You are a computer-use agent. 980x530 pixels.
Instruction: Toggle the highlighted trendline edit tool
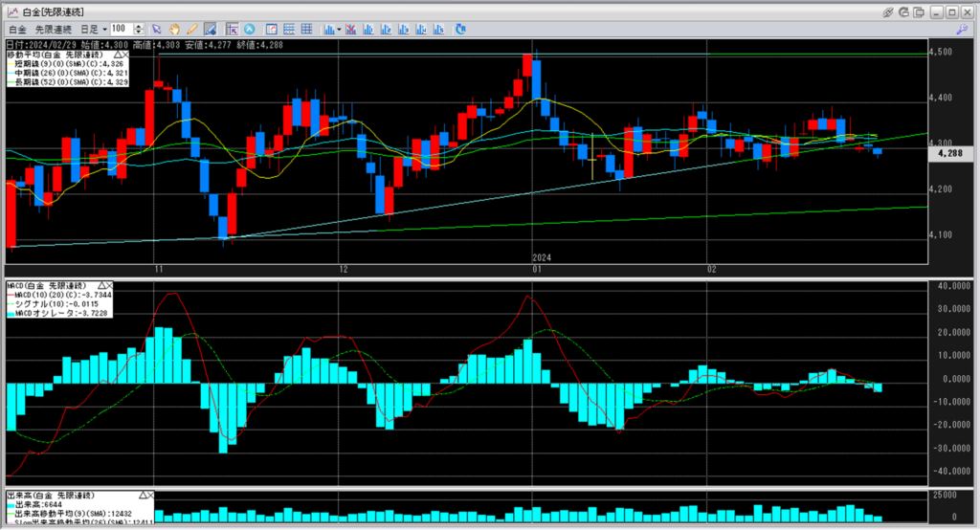point(210,30)
